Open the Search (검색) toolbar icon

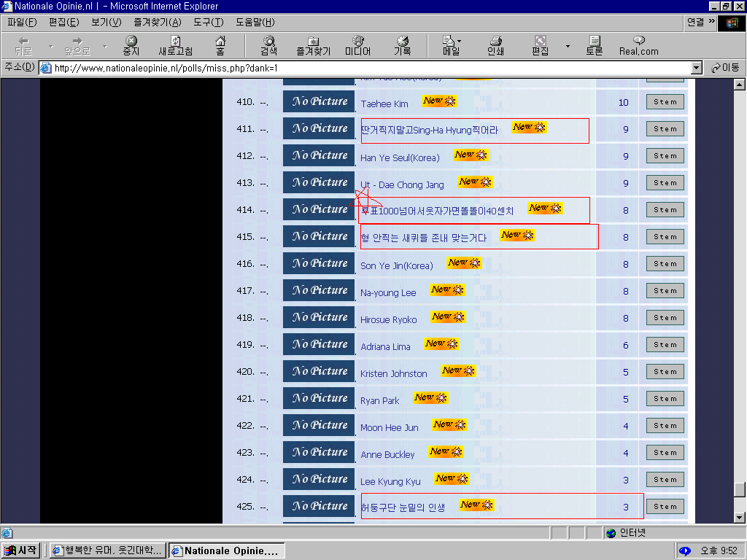268,45
